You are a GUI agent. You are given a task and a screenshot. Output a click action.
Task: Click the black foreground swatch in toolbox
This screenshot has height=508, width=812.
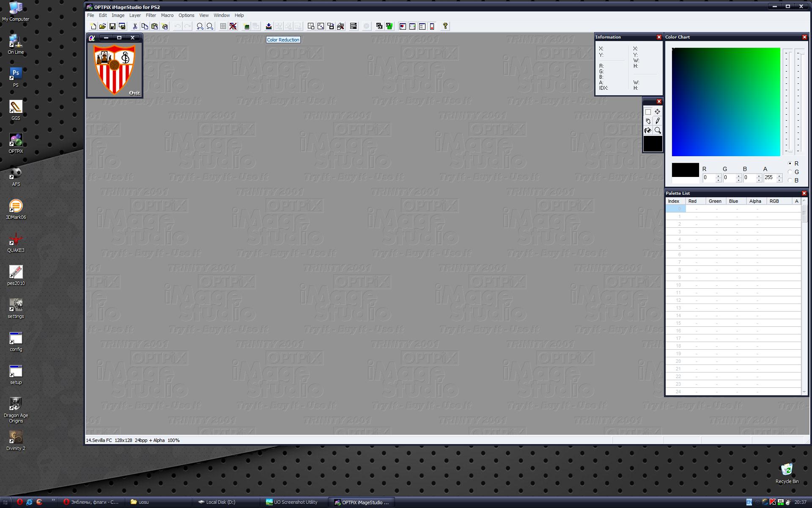point(653,144)
